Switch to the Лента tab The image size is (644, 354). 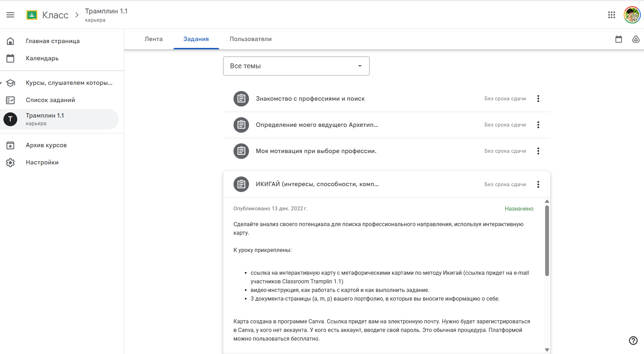click(x=154, y=39)
